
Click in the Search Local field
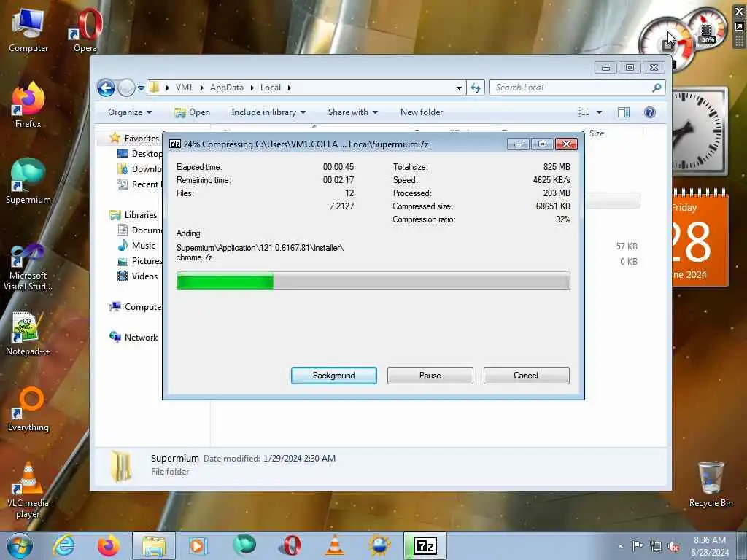click(572, 87)
